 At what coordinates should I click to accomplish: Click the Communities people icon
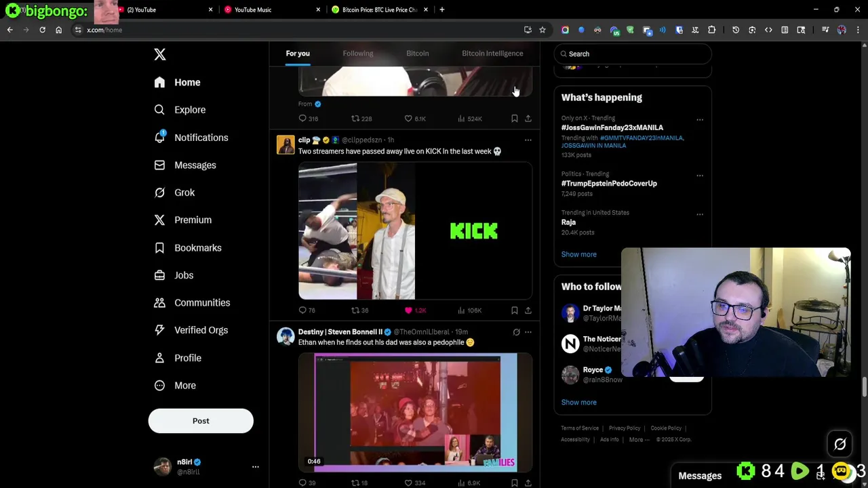(x=159, y=303)
